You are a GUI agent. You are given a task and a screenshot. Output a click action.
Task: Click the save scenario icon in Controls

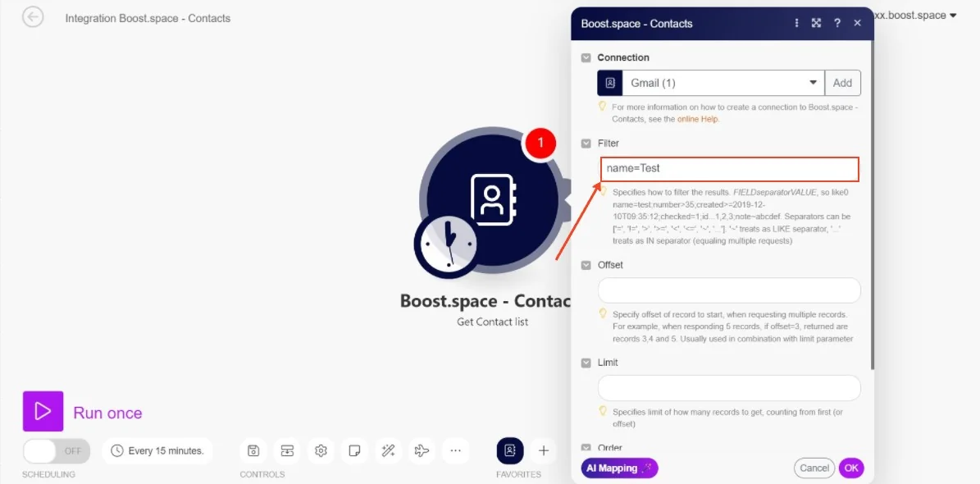click(253, 450)
